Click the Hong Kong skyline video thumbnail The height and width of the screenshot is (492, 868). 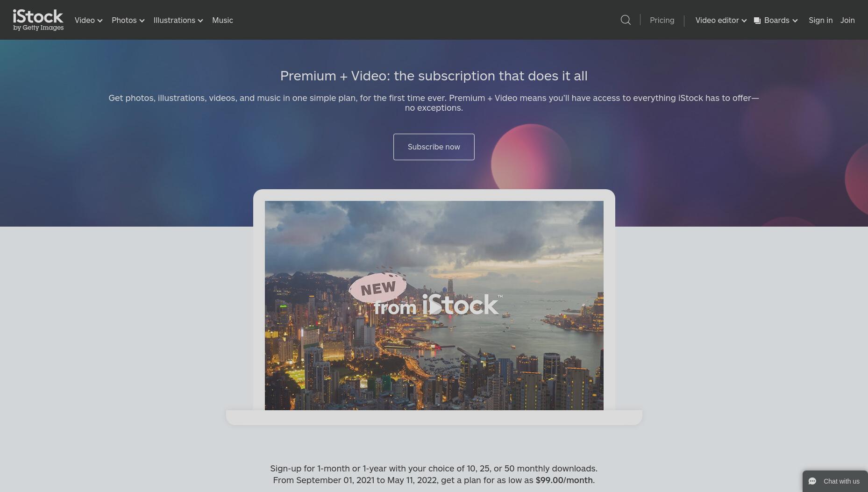point(434,306)
